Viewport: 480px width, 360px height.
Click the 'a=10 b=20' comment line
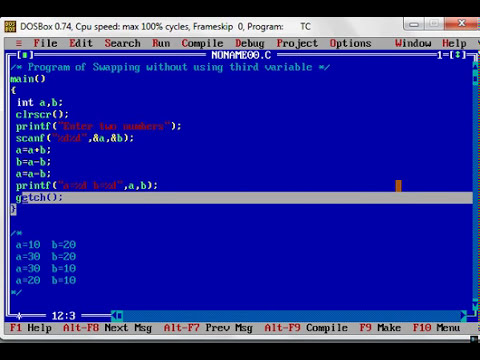[46, 245]
